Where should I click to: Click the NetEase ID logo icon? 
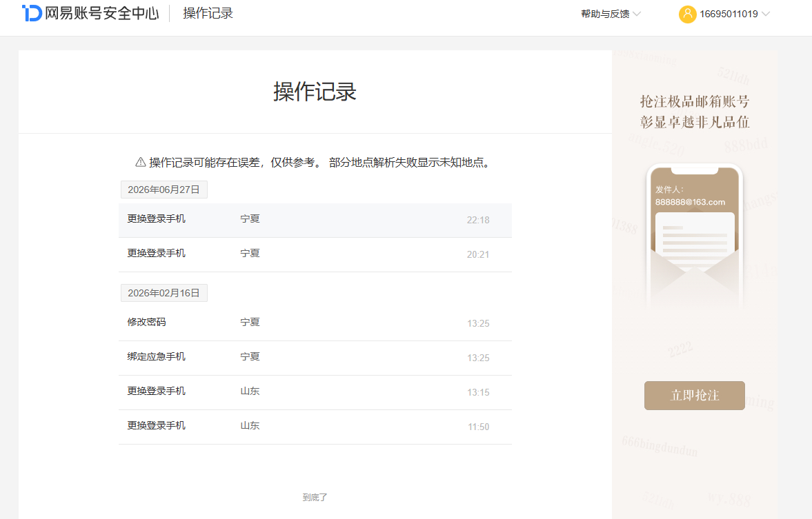tap(32, 13)
